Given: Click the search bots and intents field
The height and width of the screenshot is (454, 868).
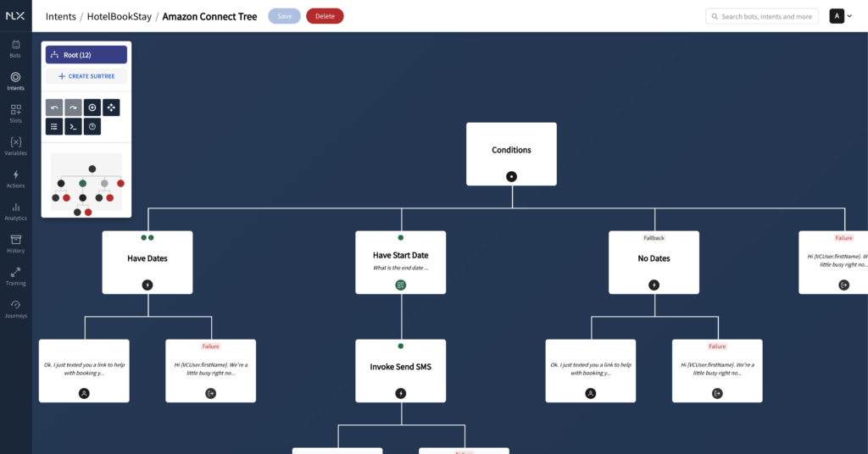Looking at the screenshot, I should click(763, 16).
